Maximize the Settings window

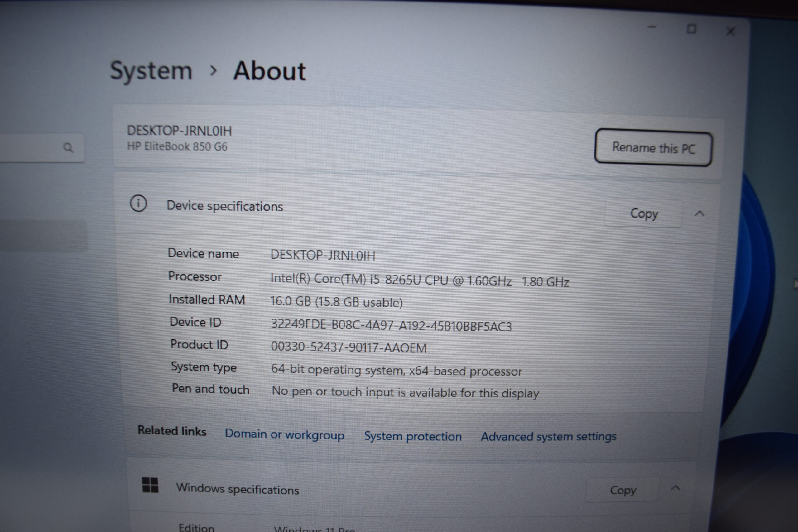click(x=691, y=29)
